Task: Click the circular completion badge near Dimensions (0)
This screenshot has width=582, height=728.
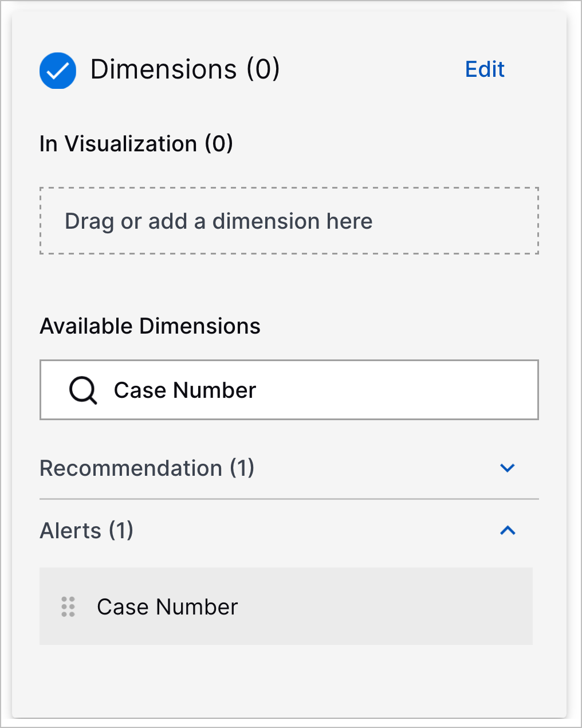Action: click(x=57, y=70)
